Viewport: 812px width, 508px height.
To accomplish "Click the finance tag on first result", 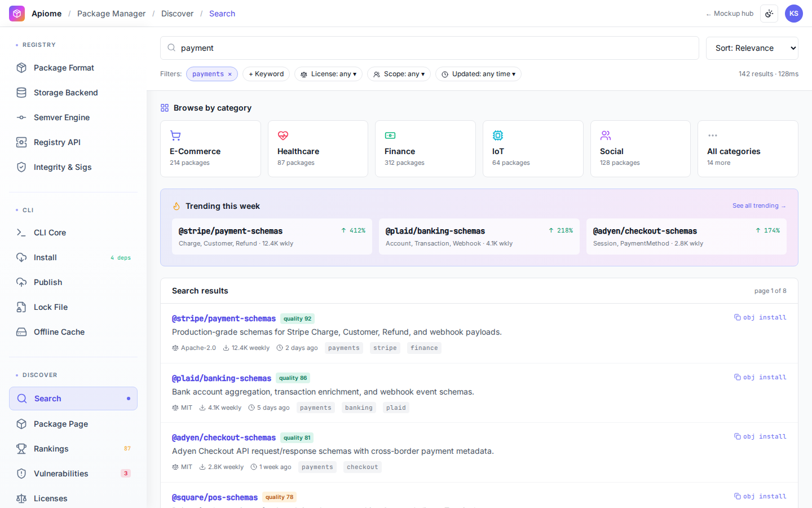I will point(424,348).
